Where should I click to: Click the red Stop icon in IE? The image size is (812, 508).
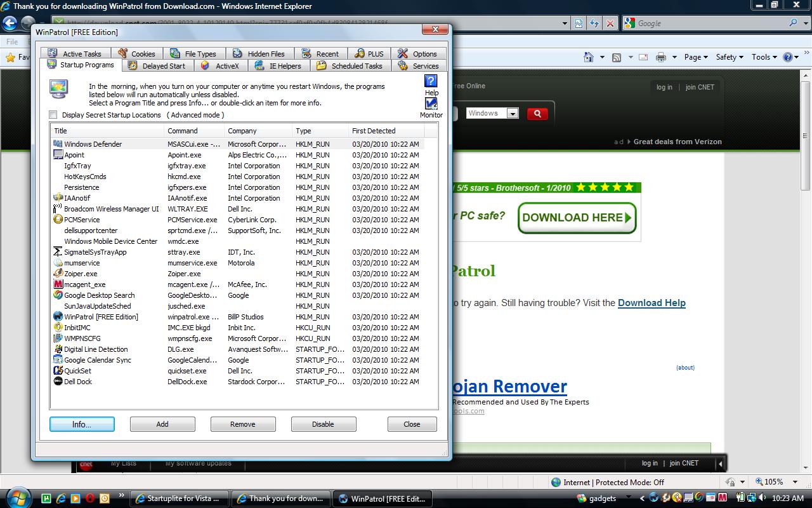point(610,23)
